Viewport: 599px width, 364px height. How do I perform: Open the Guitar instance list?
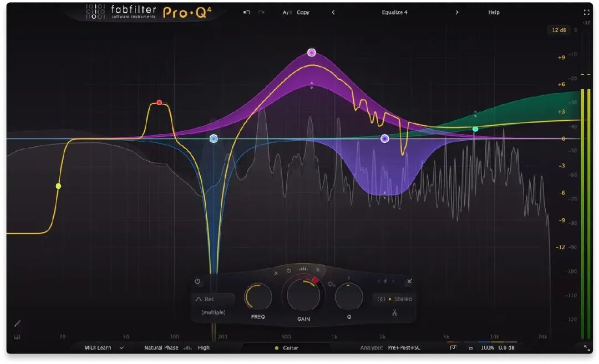click(x=287, y=348)
